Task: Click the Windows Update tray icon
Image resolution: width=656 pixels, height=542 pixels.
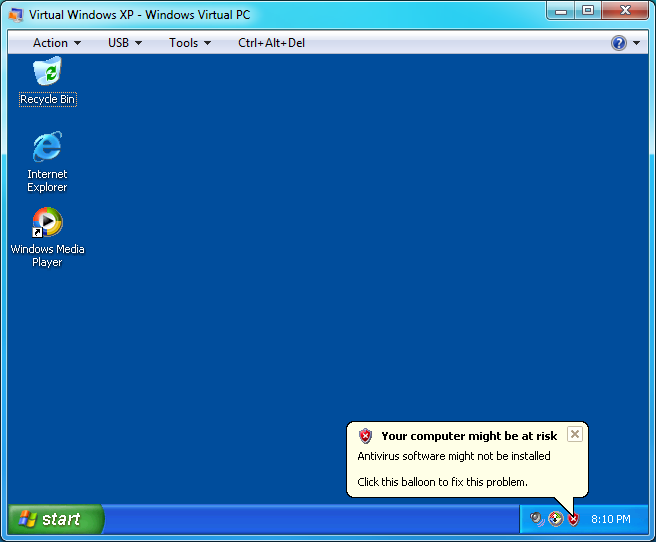Action: pos(556,519)
